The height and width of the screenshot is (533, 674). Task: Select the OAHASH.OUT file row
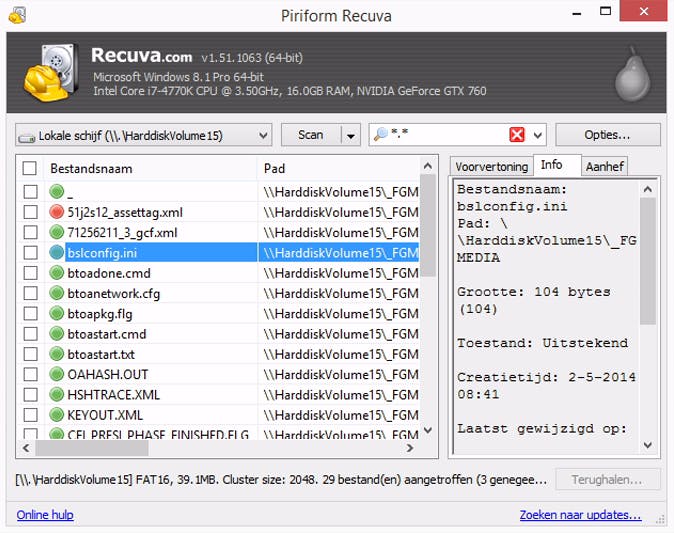(x=219, y=374)
